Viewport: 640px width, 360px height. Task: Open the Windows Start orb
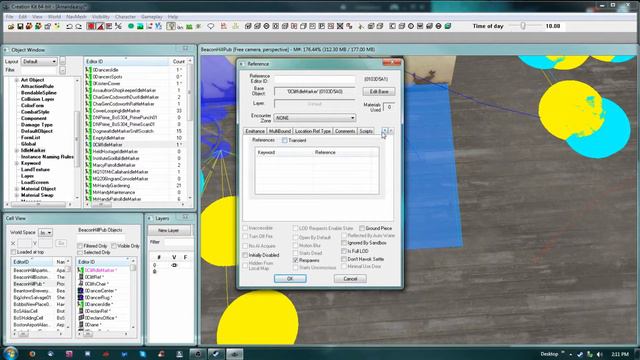(10, 353)
